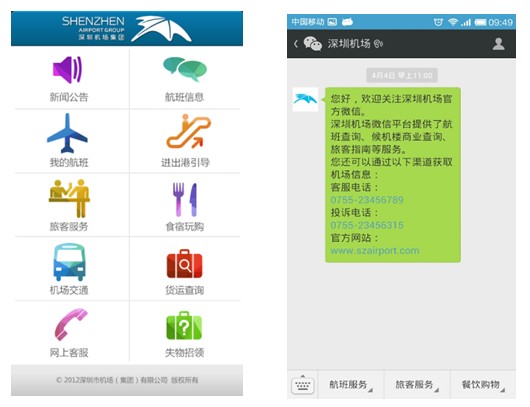Open 机场交通 bus icon

click(69, 262)
